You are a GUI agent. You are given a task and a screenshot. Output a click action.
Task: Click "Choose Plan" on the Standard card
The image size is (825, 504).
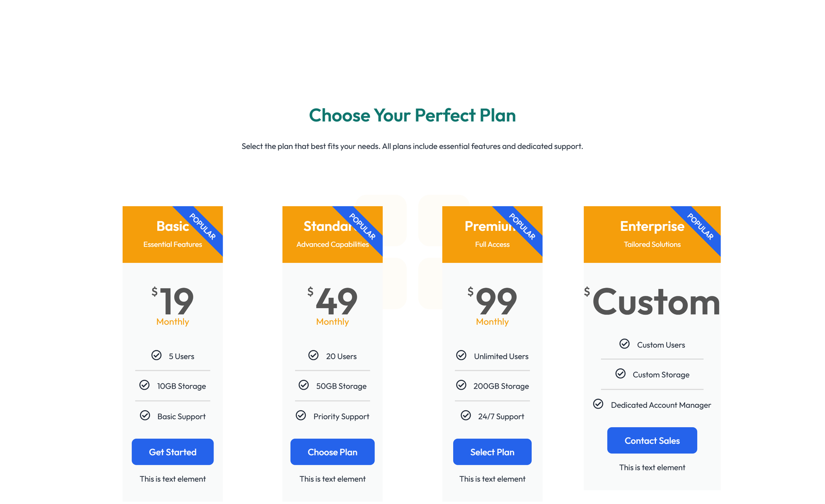point(332,452)
